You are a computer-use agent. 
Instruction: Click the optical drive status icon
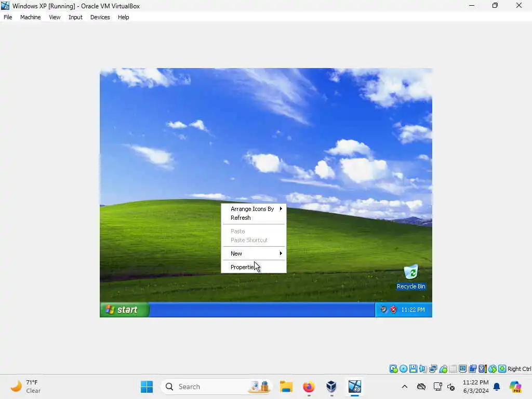403,369
